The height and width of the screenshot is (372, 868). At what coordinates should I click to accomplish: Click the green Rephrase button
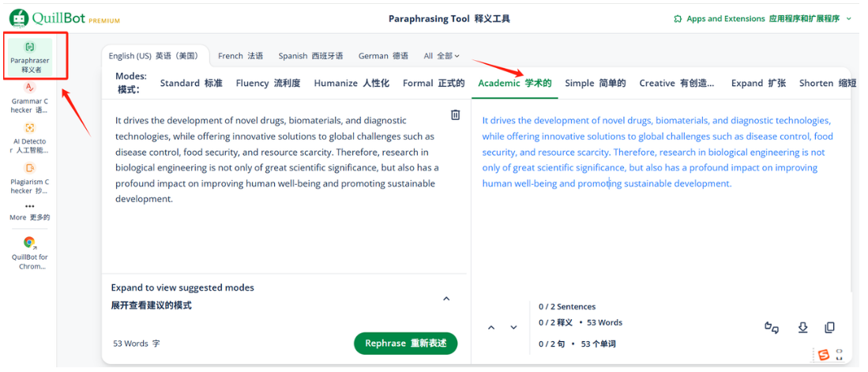tap(406, 344)
